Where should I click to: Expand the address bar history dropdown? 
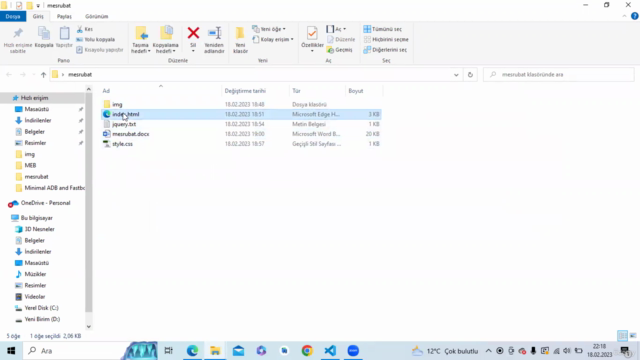tap(456, 75)
